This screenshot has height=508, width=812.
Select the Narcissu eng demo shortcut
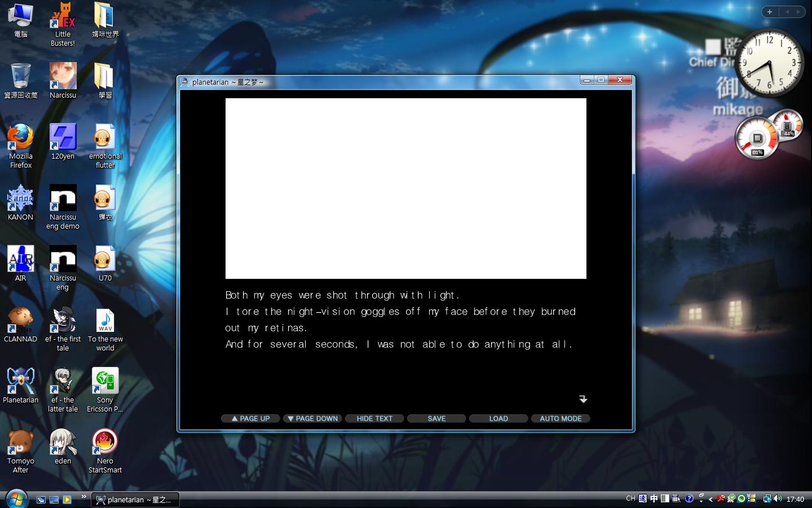coord(63,207)
